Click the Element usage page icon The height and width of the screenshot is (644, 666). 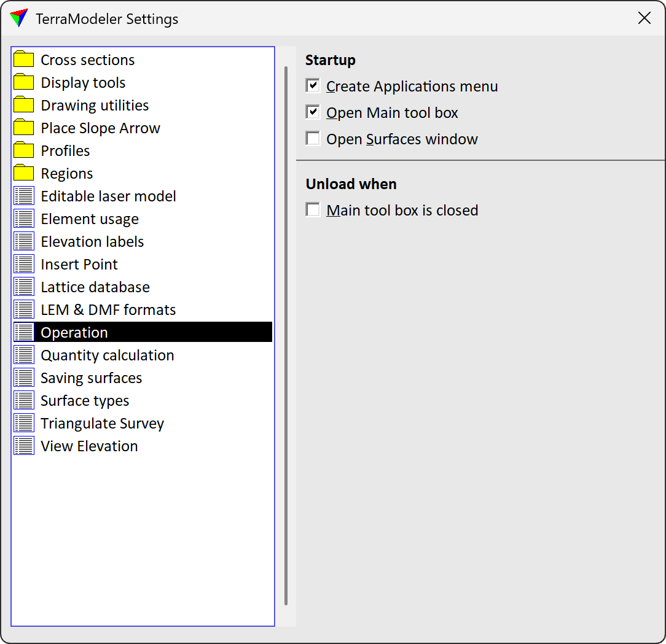point(24,219)
